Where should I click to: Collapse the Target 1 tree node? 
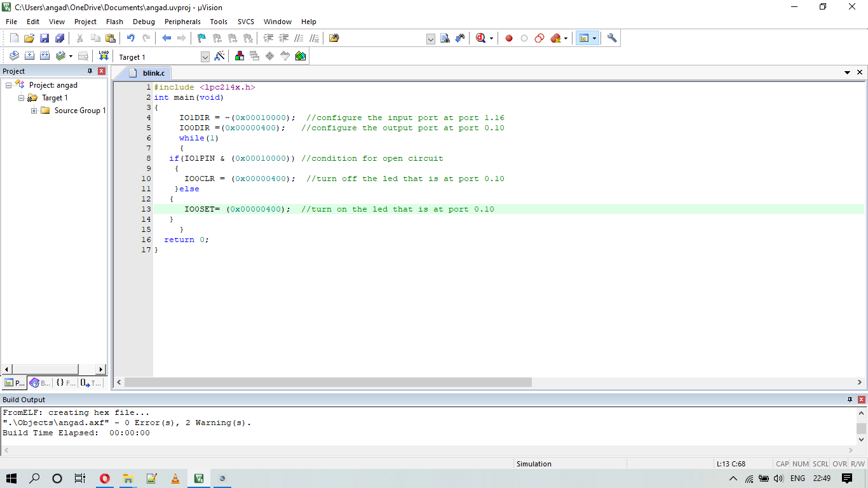pyautogui.click(x=22, y=98)
